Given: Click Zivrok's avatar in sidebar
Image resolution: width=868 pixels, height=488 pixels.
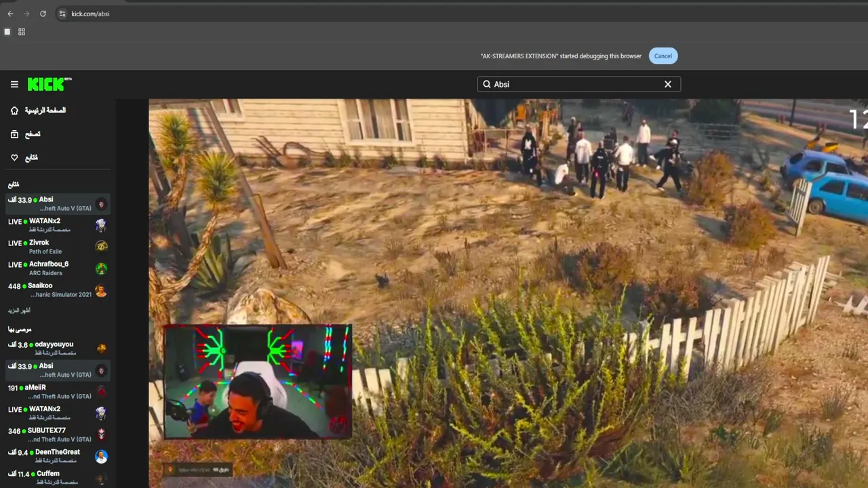Looking at the screenshot, I should pos(101,247).
